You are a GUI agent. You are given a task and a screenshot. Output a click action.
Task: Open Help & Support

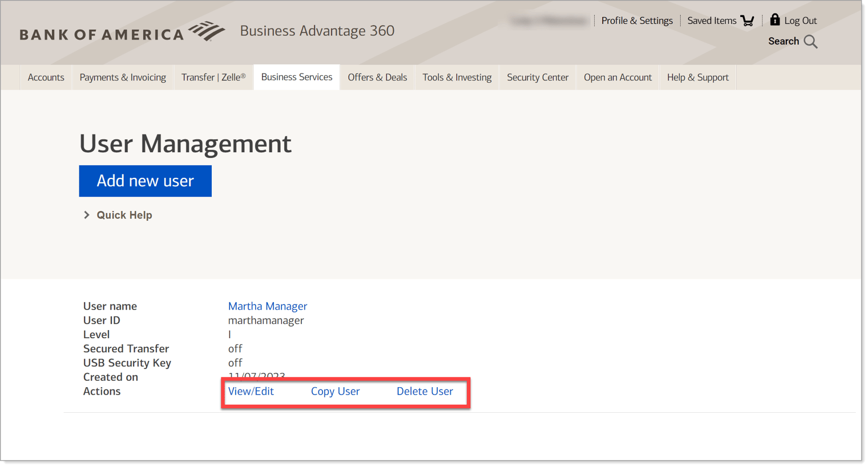(697, 77)
